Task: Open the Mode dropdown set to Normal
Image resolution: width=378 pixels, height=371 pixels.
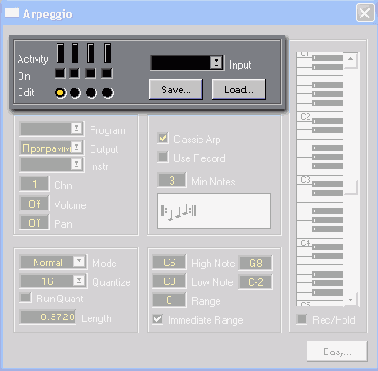Action: (79, 262)
